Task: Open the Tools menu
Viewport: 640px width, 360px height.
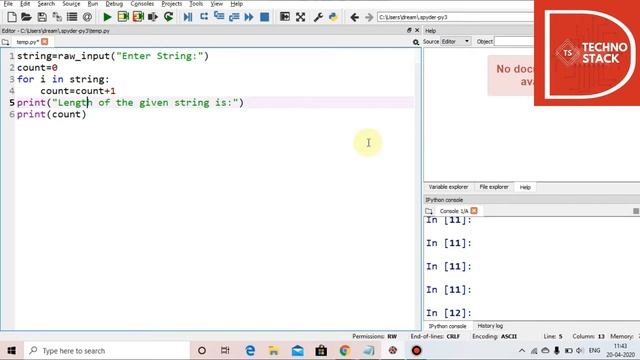Action: [x=196, y=4]
